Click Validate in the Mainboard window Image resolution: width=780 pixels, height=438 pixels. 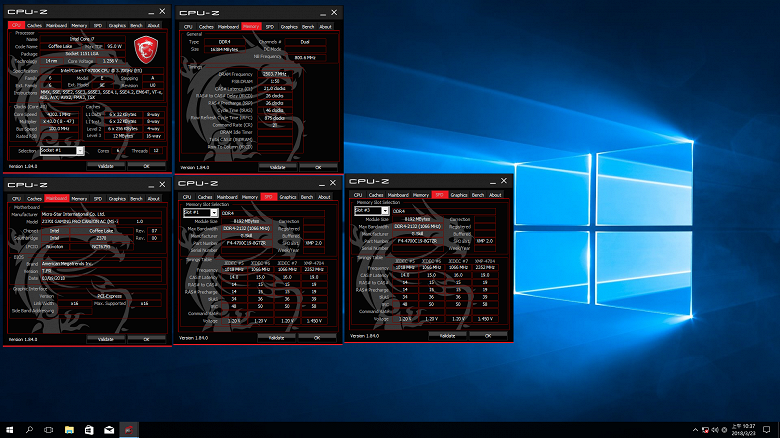click(x=106, y=339)
